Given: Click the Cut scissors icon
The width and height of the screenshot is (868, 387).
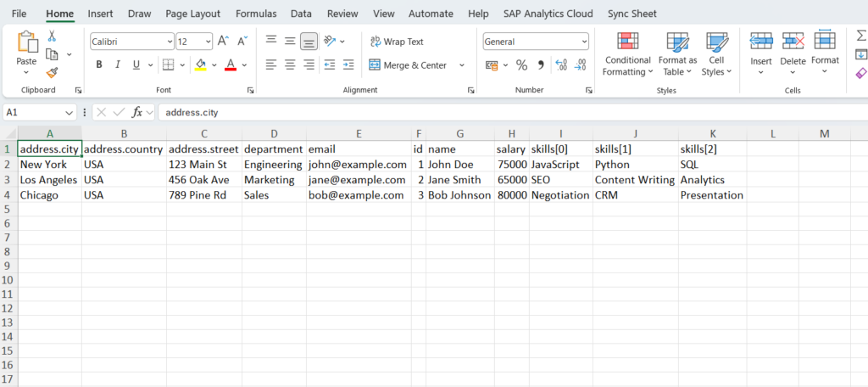Looking at the screenshot, I should (52, 36).
